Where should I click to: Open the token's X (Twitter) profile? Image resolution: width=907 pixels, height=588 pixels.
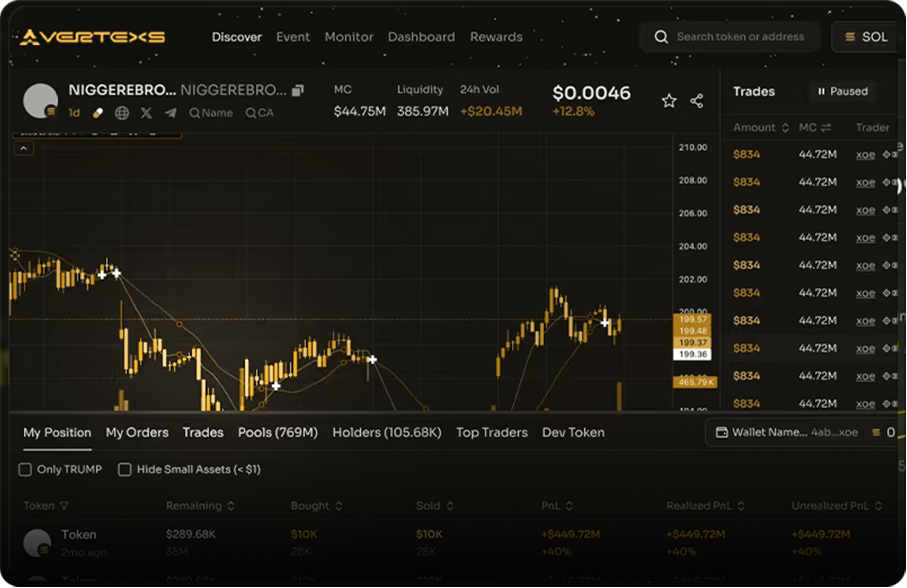click(146, 113)
